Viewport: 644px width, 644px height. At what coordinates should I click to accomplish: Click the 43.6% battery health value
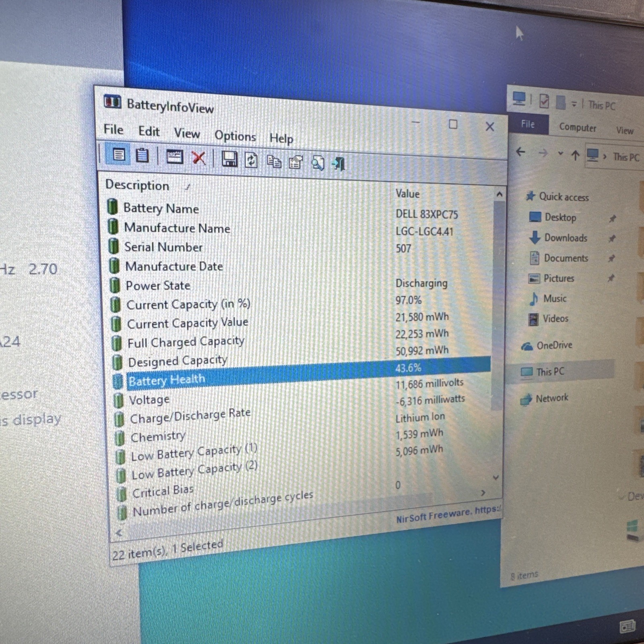(408, 367)
